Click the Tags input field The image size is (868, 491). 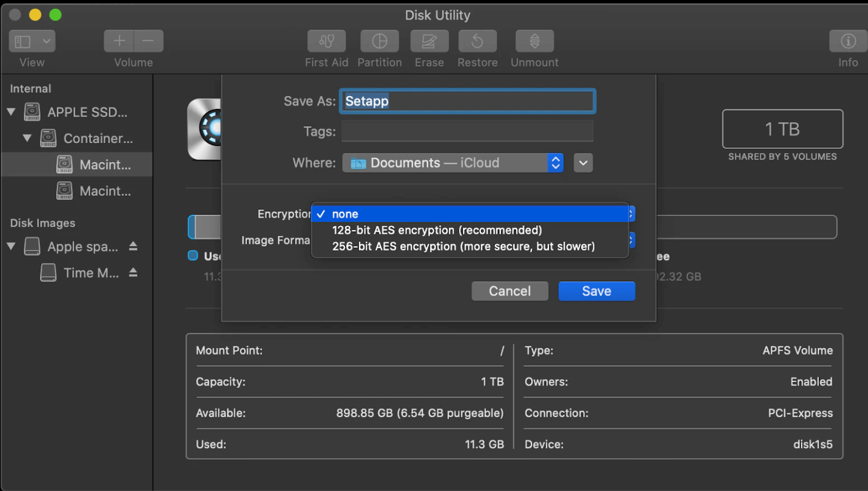pos(467,131)
